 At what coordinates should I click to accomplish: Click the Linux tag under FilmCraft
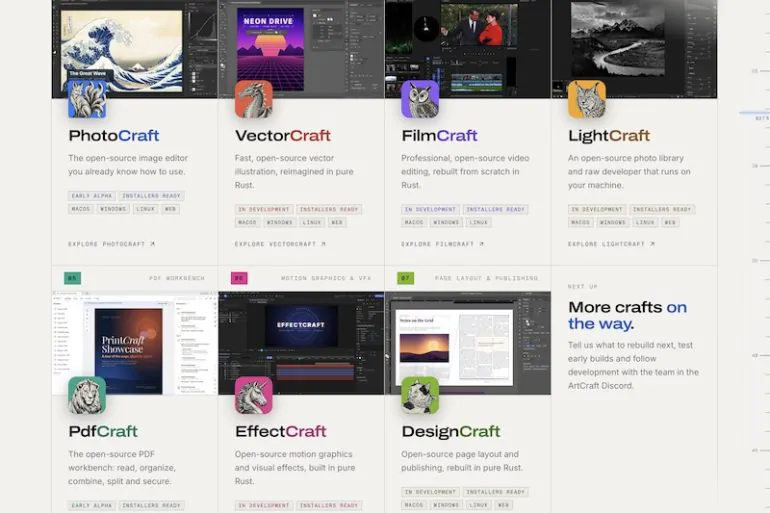click(478, 222)
